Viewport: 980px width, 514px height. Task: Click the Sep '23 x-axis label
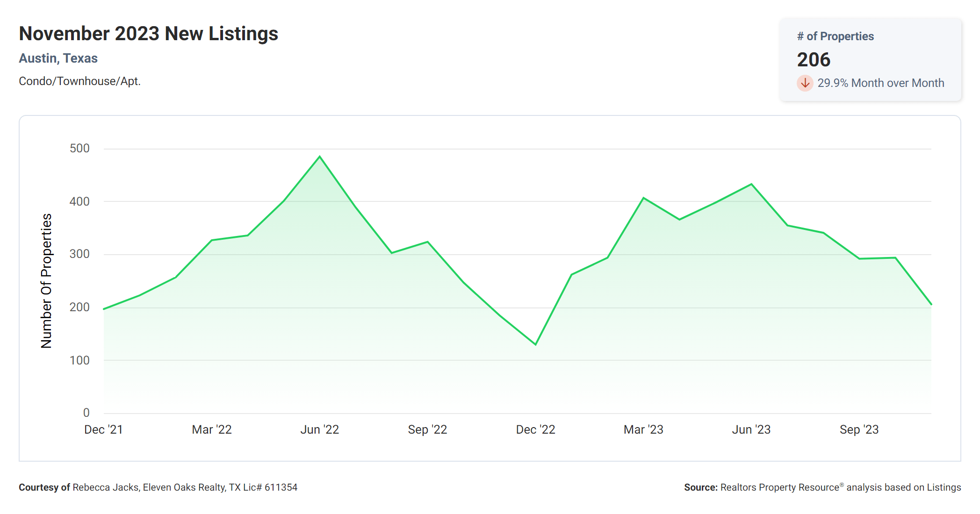click(859, 429)
